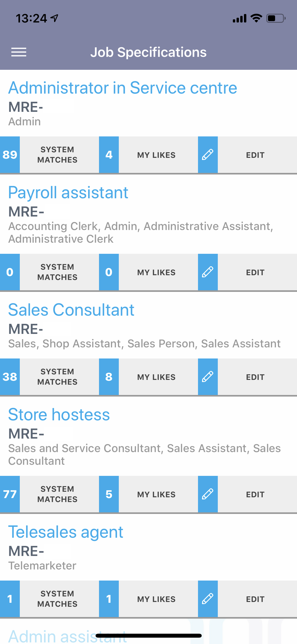Tap pencil icon for Telesales agent
The width and height of the screenshot is (297, 644).
tap(208, 599)
